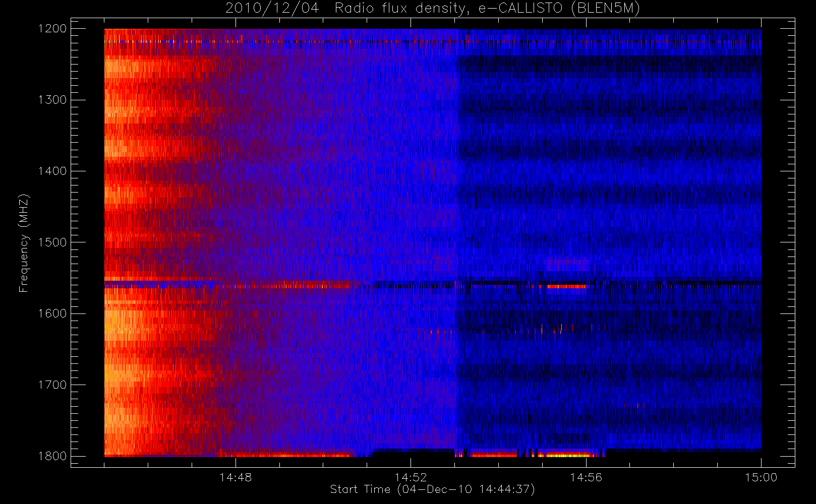The image size is (816, 504).
Task: Click the 1300 frequency tick label
Action: point(52,100)
